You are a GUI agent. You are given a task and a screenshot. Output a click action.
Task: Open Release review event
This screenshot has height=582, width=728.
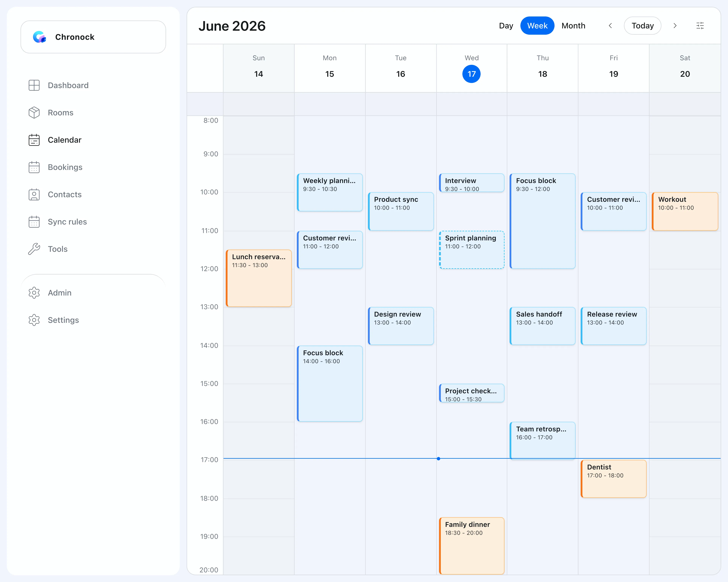pos(613,326)
